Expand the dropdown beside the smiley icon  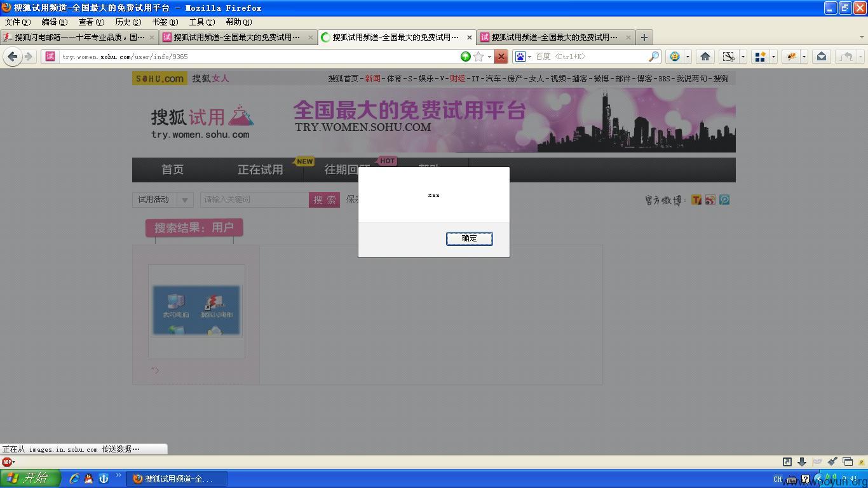[688, 57]
